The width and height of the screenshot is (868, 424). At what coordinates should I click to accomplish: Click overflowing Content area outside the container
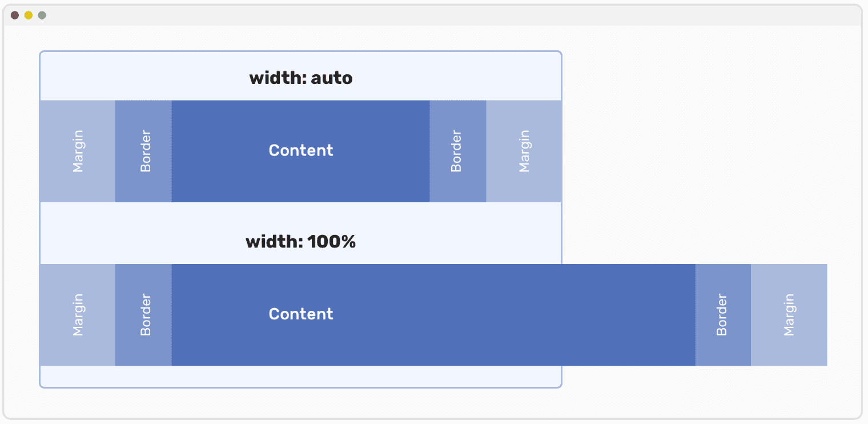[x=628, y=315]
